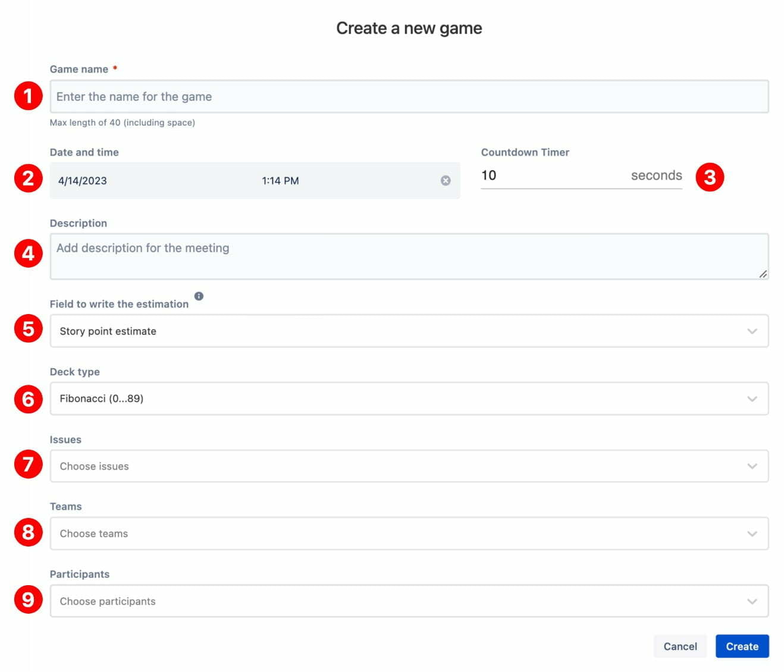Click the info icon beside estimation field label

[199, 296]
